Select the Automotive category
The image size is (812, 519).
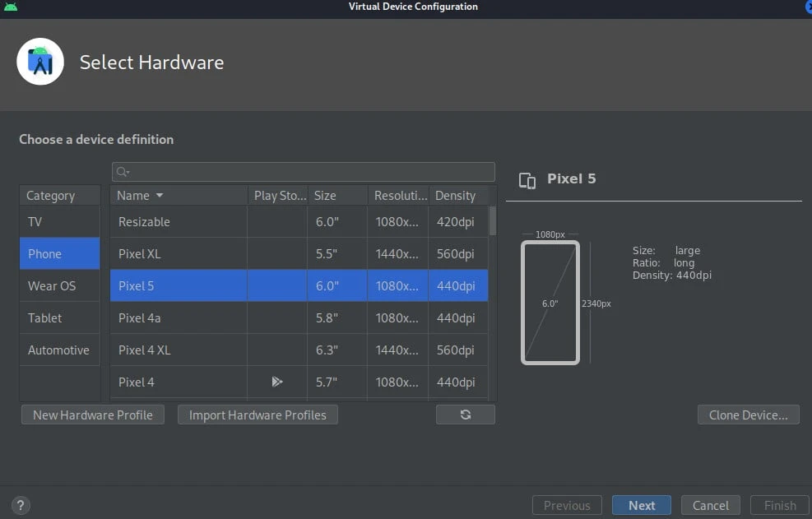point(59,350)
